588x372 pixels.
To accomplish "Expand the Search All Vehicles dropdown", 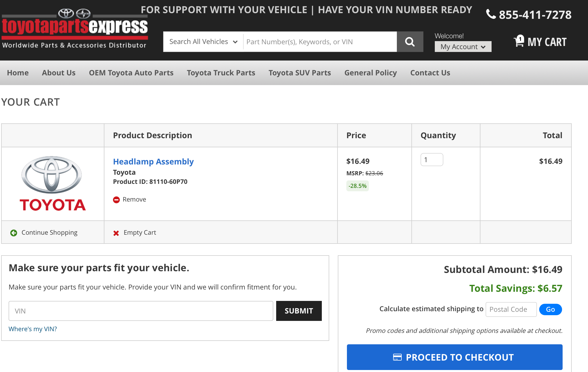I will coord(203,42).
